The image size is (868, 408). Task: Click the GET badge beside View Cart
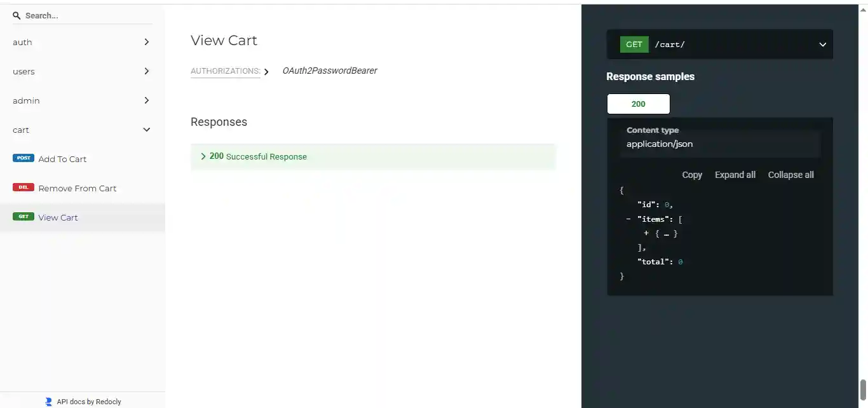tap(24, 217)
